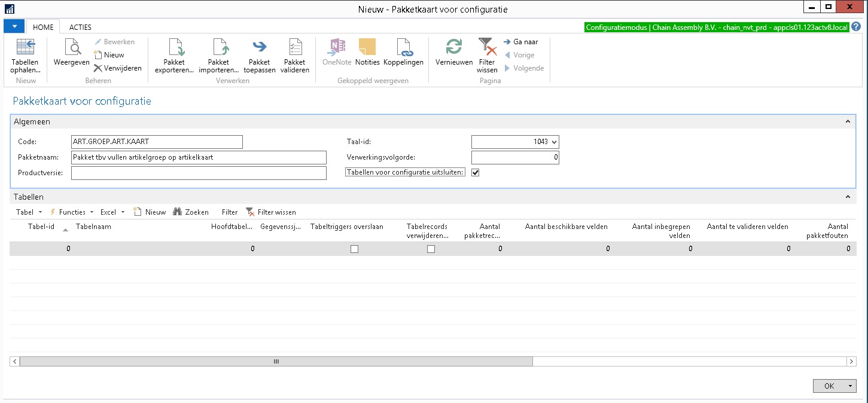Open the Excel menu
The width and height of the screenshot is (868, 403).
pos(112,212)
